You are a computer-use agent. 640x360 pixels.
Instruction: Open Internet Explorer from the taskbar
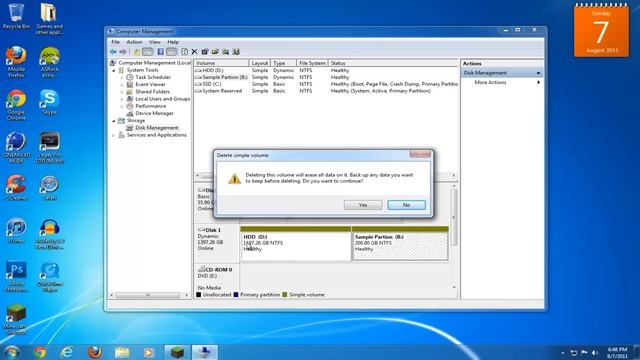[67, 352]
